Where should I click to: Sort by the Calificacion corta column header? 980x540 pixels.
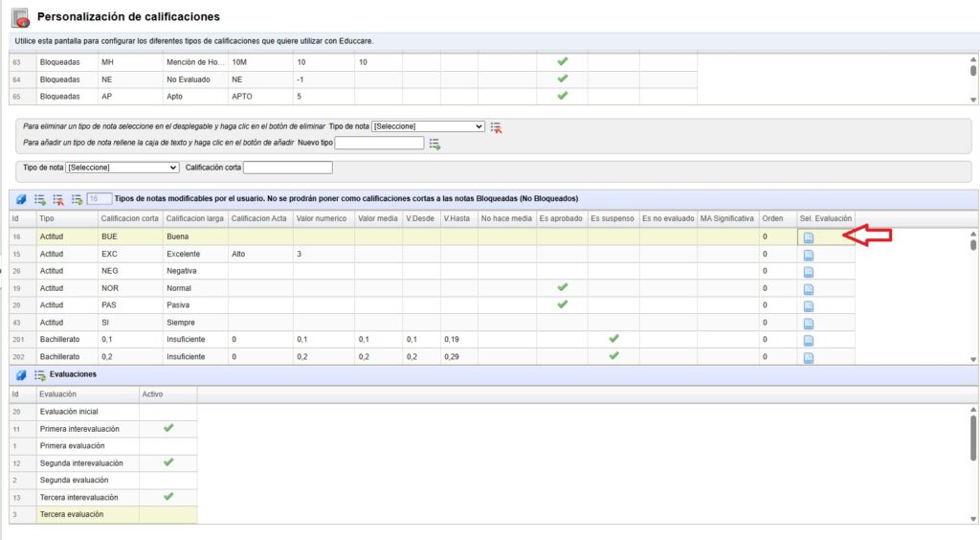click(x=130, y=218)
